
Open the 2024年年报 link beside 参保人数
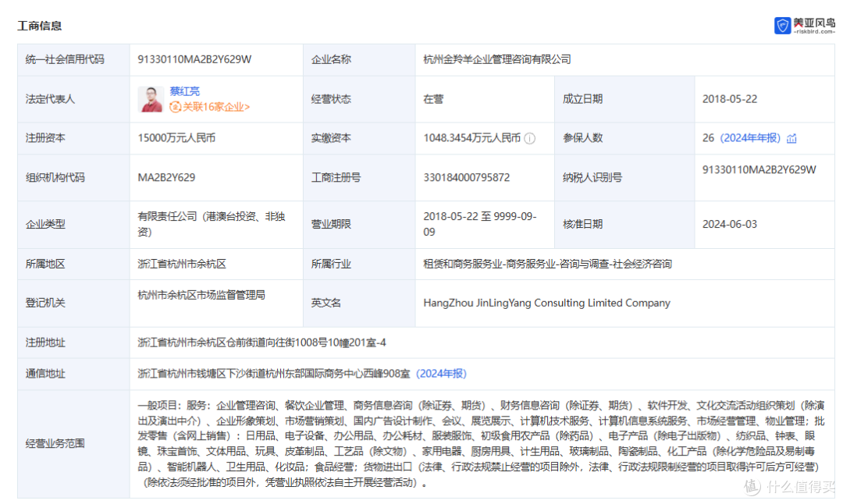(750, 138)
